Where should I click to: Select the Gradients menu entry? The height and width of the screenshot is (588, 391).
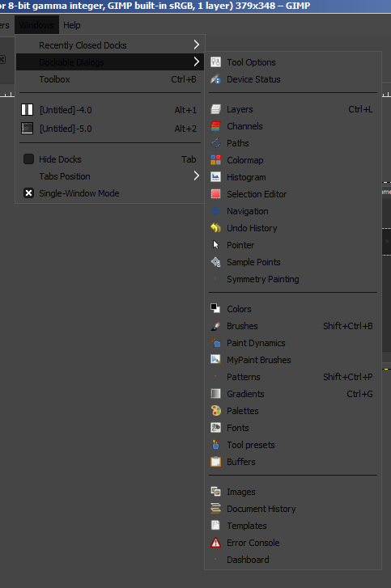pos(293,394)
